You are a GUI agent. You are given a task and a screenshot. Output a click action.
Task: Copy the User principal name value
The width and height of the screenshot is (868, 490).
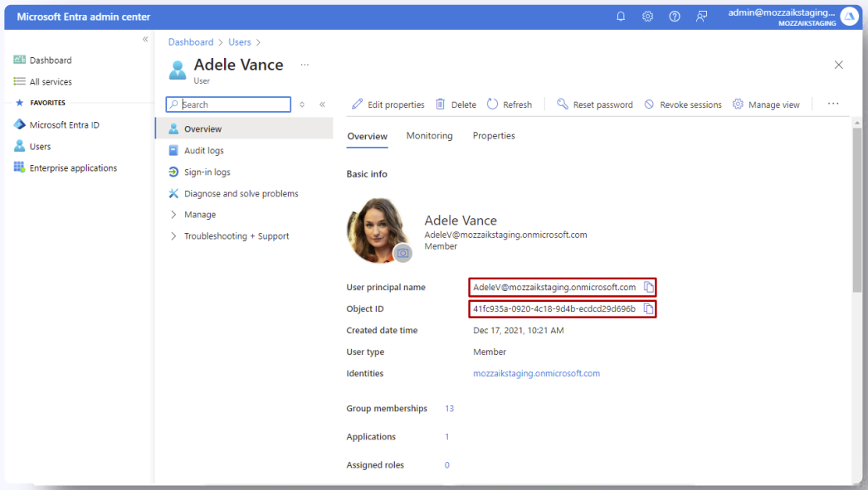[648, 287]
